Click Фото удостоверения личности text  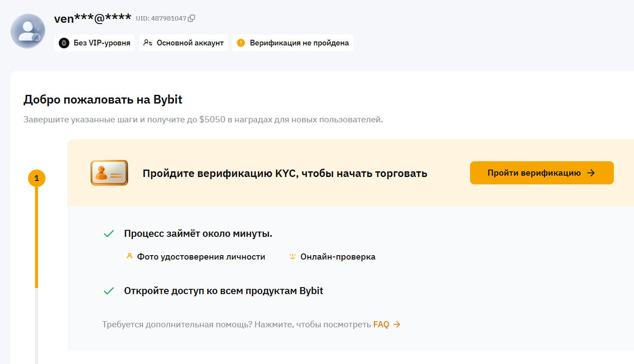coord(201,257)
